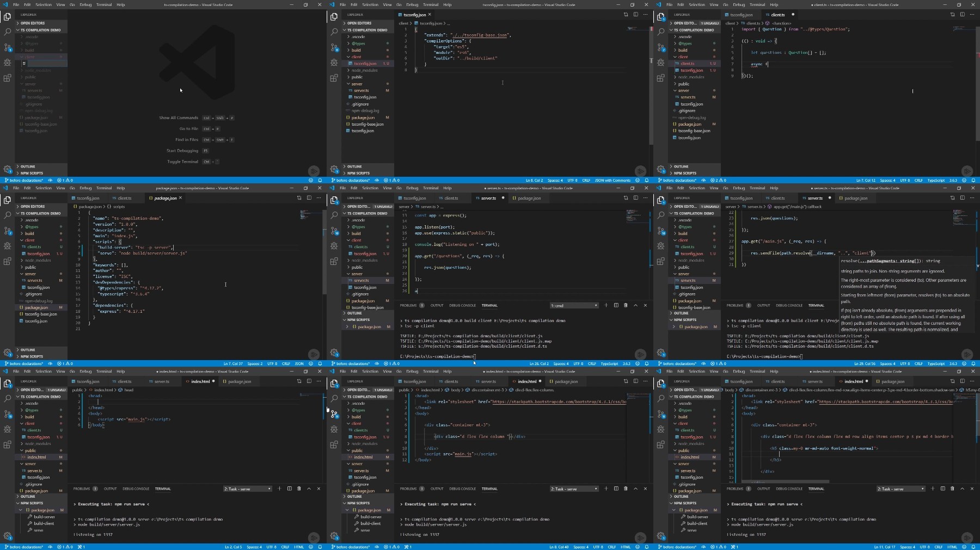Kill the terminal in the 'Ln 2, Col 5' window
Image resolution: width=980 pixels, height=550 pixels.
coord(299,489)
